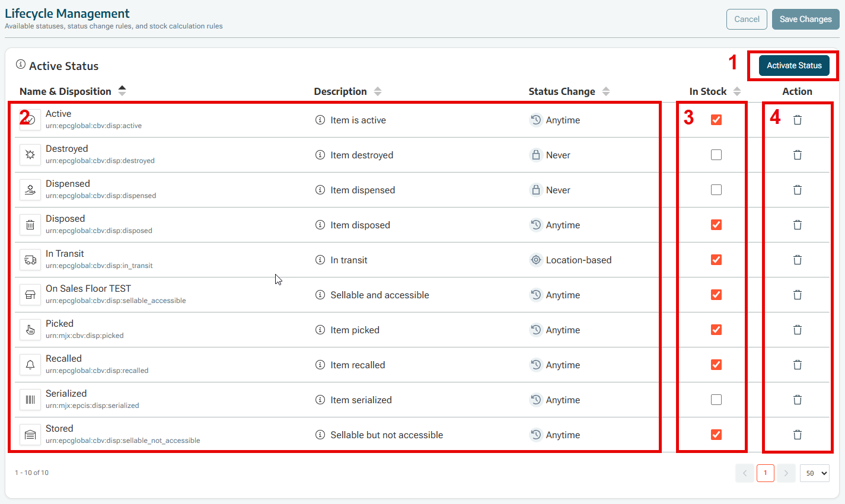Delete the Active status with trash icon

pos(798,120)
